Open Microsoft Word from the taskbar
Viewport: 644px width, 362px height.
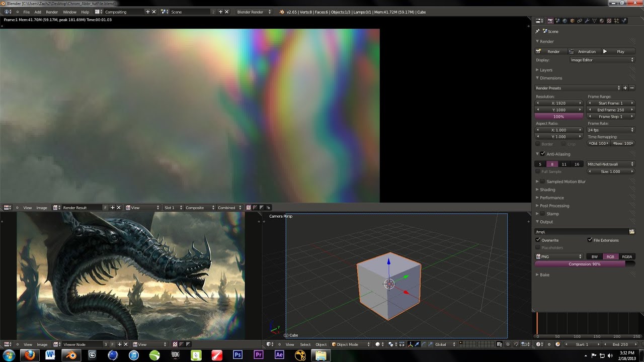[x=50, y=355]
